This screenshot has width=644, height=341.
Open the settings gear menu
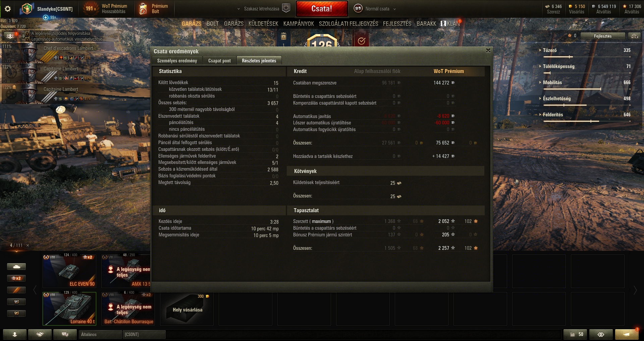click(8, 9)
